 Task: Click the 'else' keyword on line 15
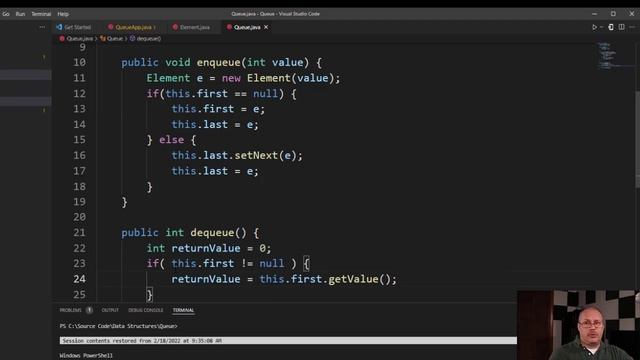click(x=171, y=140)
